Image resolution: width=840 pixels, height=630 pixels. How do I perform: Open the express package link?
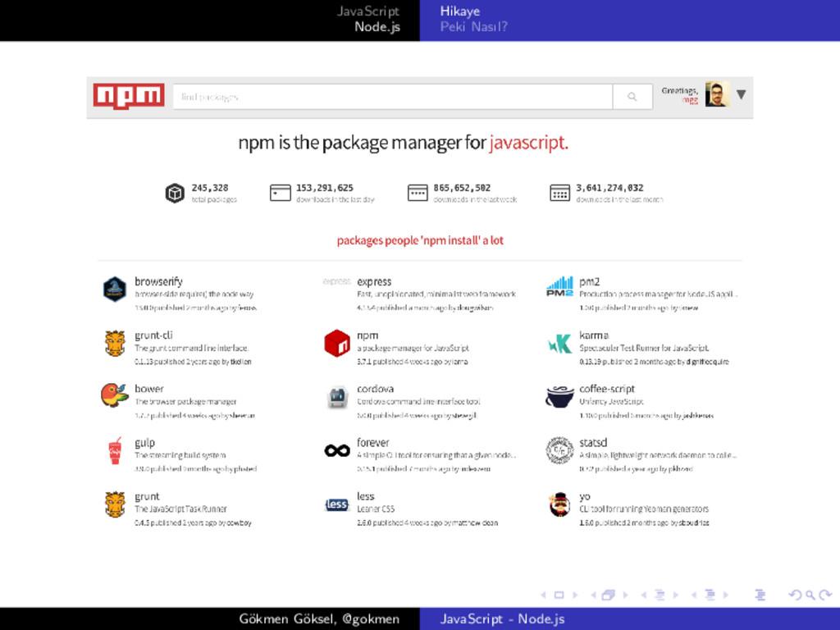[x=374, y=282]
